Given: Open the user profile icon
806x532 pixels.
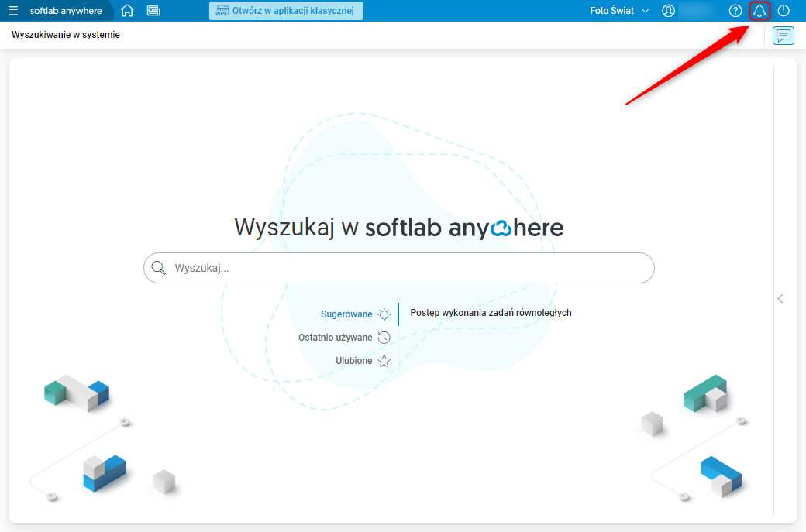Looking at the screenshot, I should click(668, 11).
